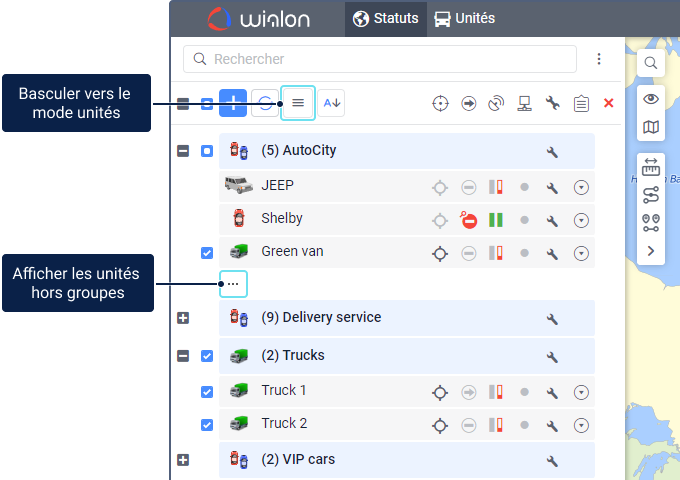Open Shelby properties wrench
The width and height of the screenshot is (680, 480).
tap(552, 221)
